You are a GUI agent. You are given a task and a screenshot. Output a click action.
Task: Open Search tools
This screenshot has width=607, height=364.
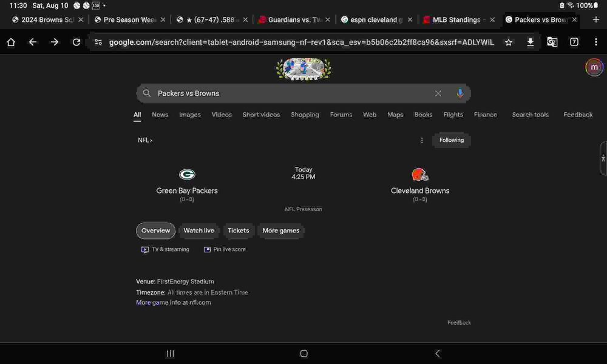click(530, 115)
